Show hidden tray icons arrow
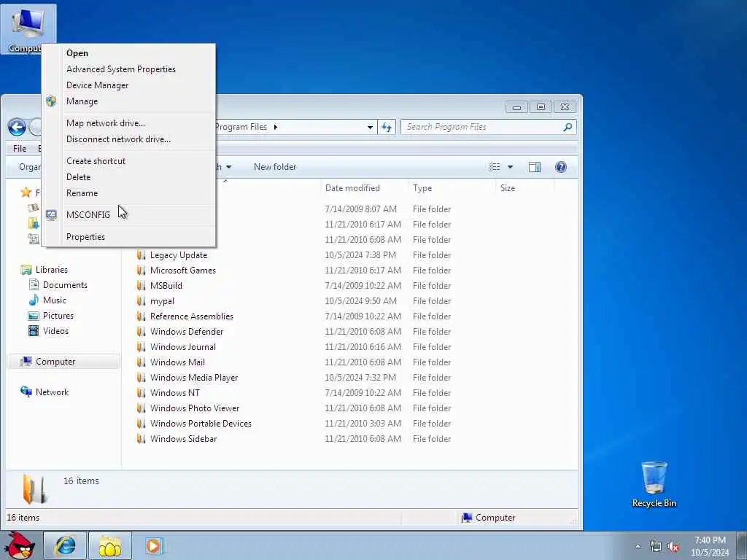The image size is (747, 560). [x=638, y=547]
